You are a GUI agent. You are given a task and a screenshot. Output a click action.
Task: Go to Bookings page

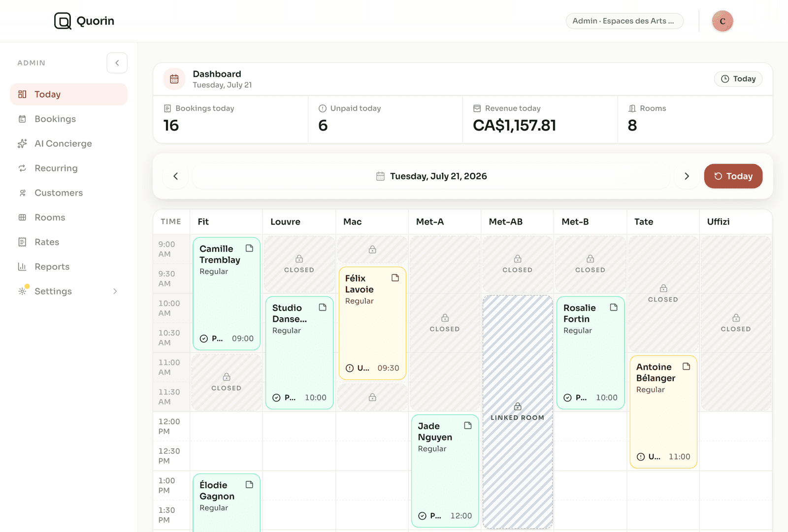click(x=68, y=119)
